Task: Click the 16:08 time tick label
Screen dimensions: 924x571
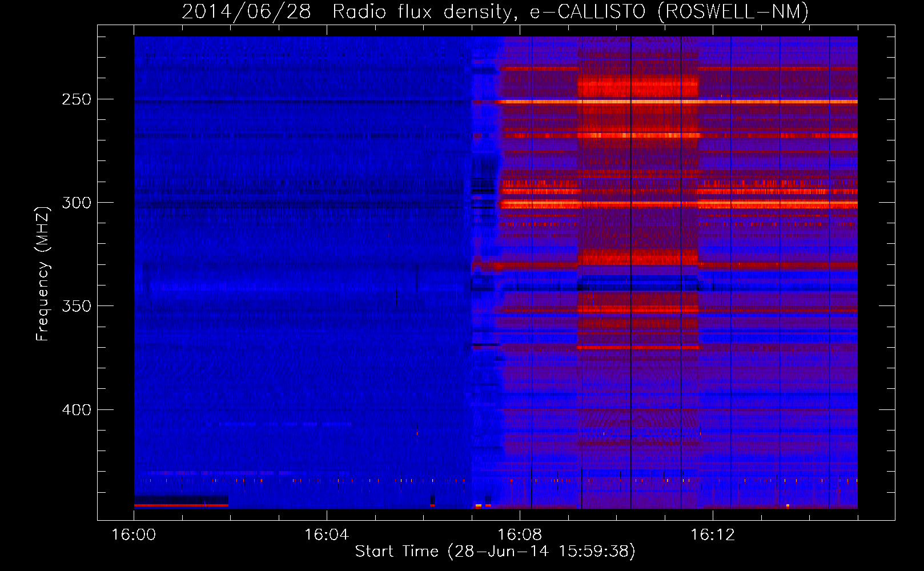Action: 520,535
